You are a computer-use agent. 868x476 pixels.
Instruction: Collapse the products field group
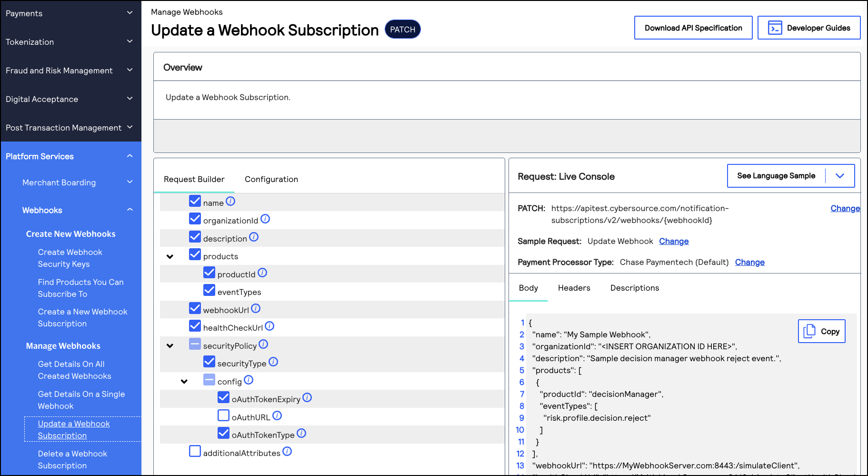pos(170,256)
